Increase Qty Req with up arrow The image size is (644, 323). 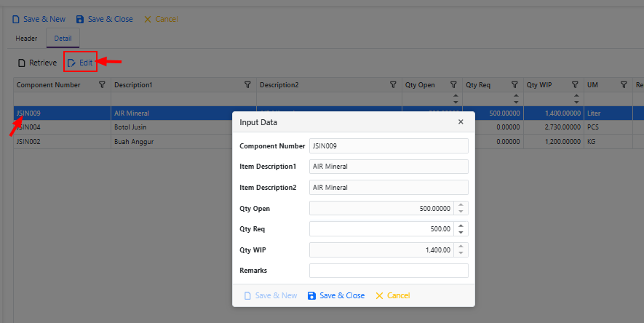461,226
